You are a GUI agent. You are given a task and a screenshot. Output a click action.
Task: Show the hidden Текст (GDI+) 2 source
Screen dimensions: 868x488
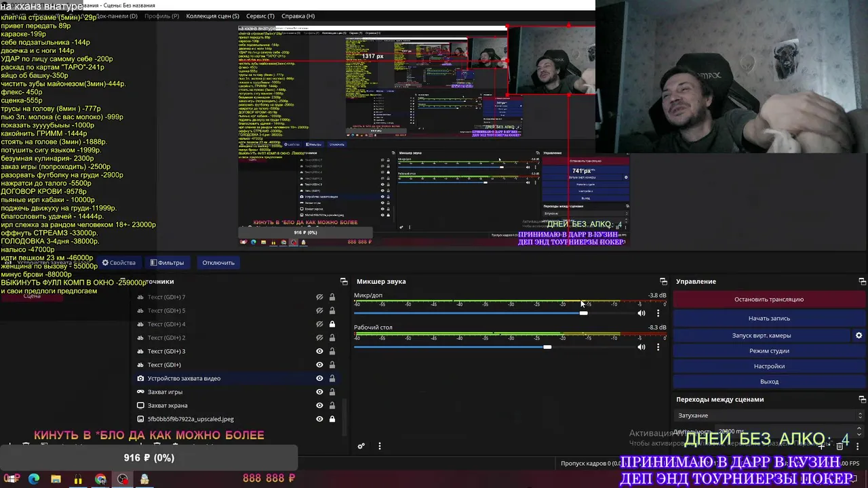coord(319,338)
